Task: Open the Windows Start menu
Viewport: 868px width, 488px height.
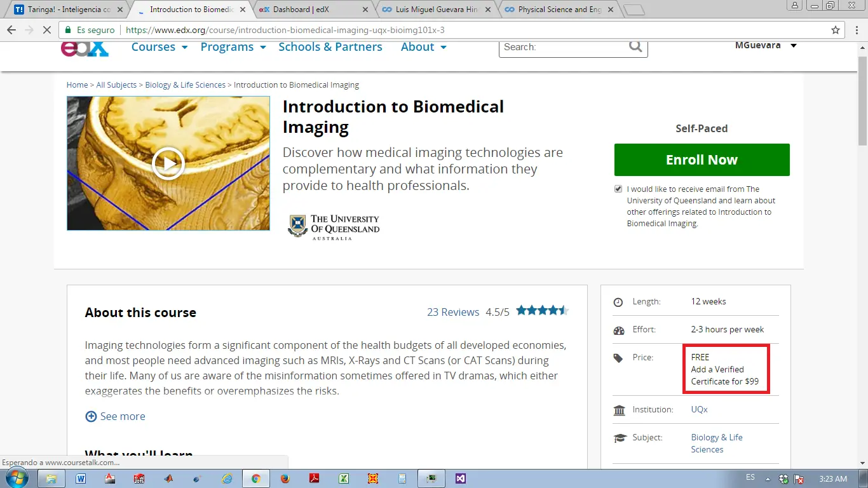Action: click(17, 478)
